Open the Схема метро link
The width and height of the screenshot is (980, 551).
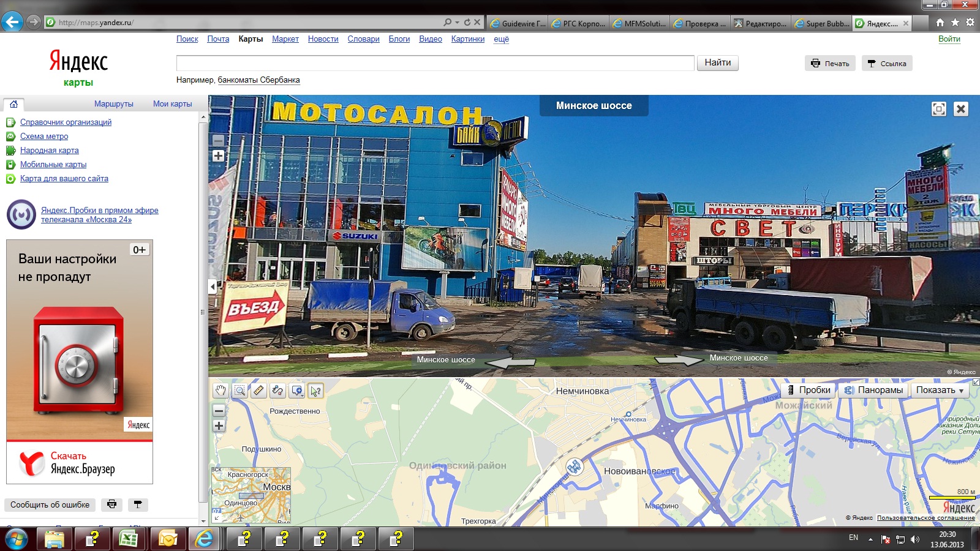click(x=44, y=137)
